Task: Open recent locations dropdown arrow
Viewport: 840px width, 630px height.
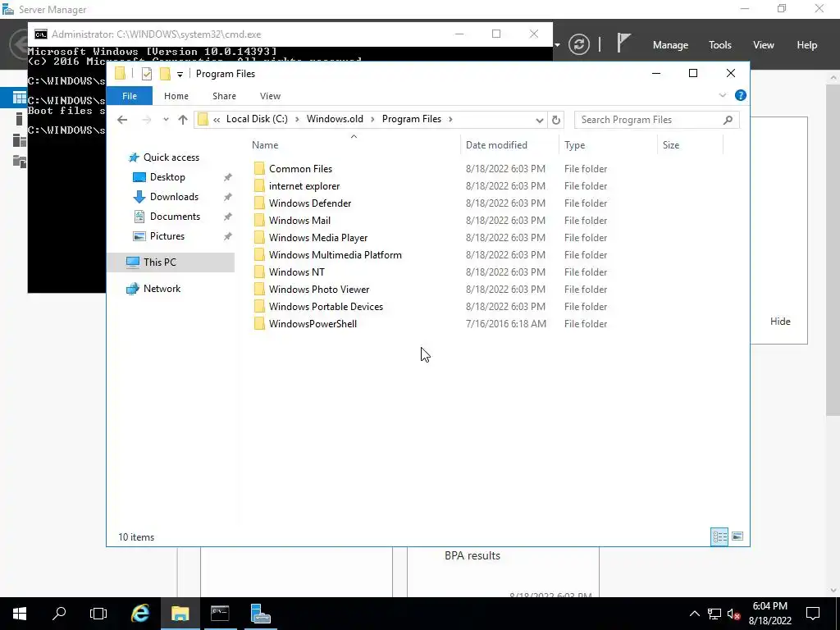Action: pyautogui.click(x=166, y=120)
